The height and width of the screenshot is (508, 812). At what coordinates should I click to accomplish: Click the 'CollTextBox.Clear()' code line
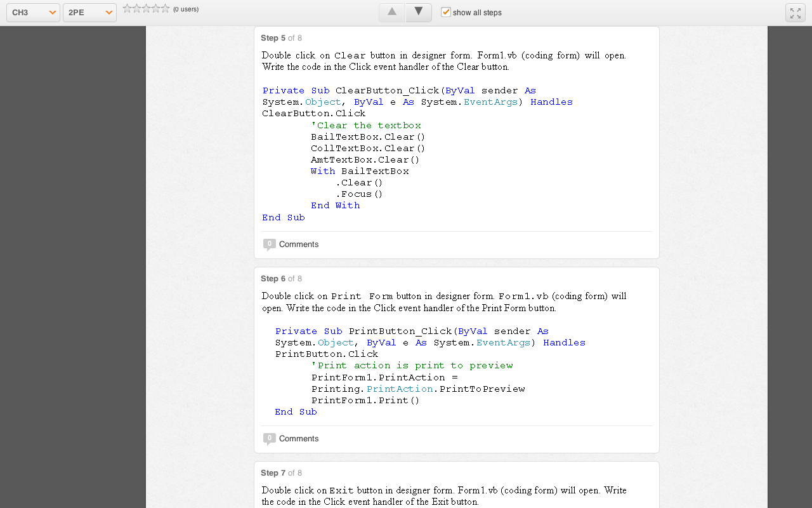(x=368, y=149)
